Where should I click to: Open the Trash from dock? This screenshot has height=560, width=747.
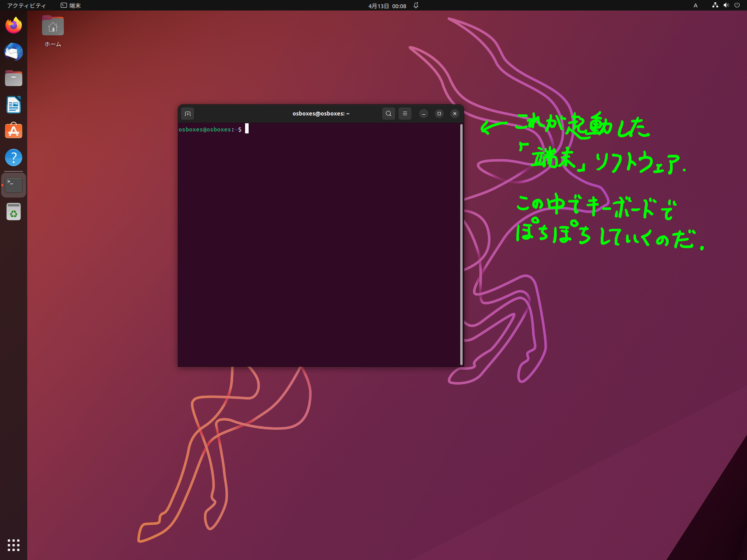[x=14, y=212]
